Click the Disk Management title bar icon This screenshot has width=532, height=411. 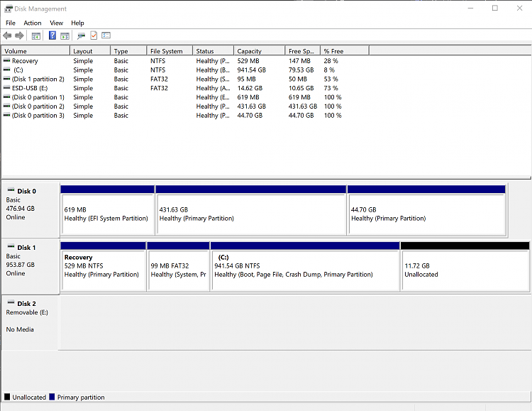coord(8,9)
